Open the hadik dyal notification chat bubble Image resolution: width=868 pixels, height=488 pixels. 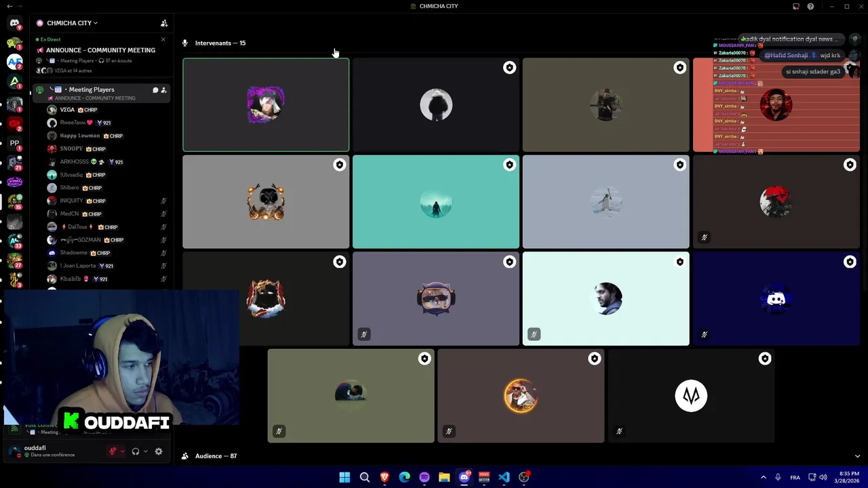point(791,39)
